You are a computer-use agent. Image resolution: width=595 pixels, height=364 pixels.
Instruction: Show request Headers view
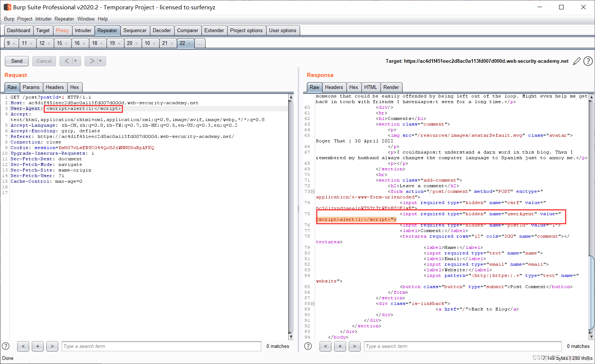[55, 87]
